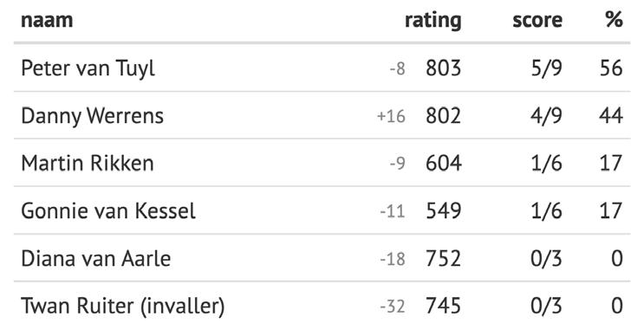Open player Gonnie van Kessel
This screenshot has height=336, width=644.
pos(108,211)
